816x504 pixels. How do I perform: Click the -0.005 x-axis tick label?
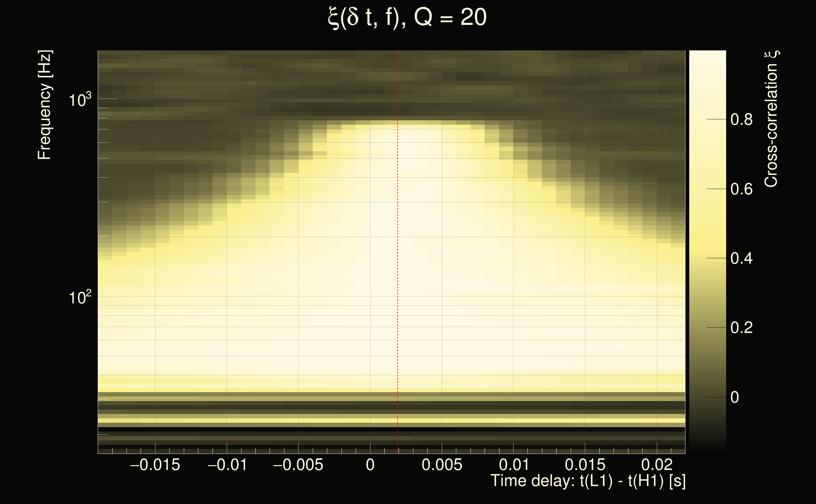298,465
